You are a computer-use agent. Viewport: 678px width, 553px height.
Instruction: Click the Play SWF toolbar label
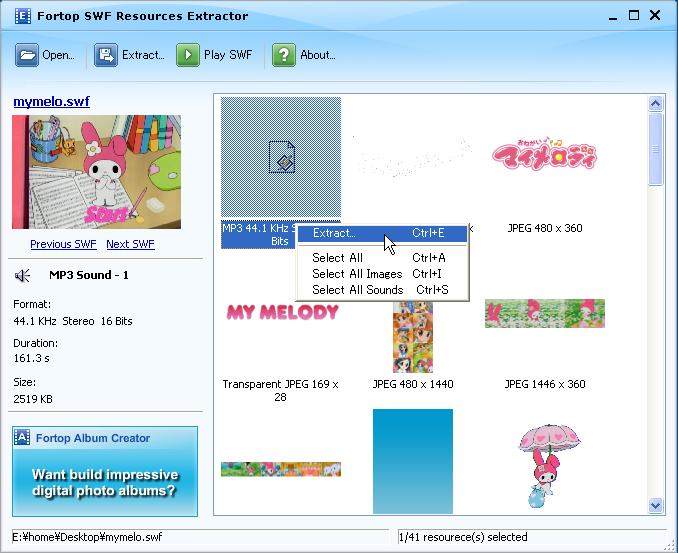click(x=228, y=55)
